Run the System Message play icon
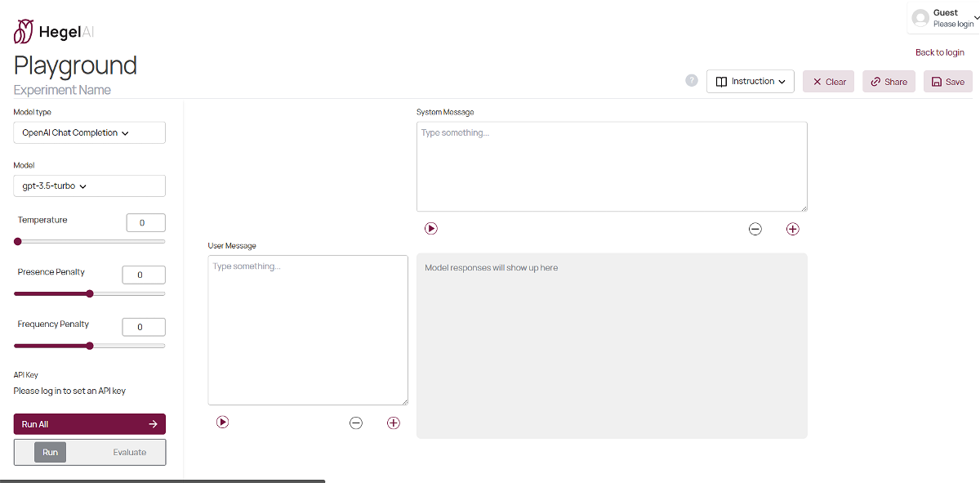Screen dimensions: 980x483 tap(431, 229)
